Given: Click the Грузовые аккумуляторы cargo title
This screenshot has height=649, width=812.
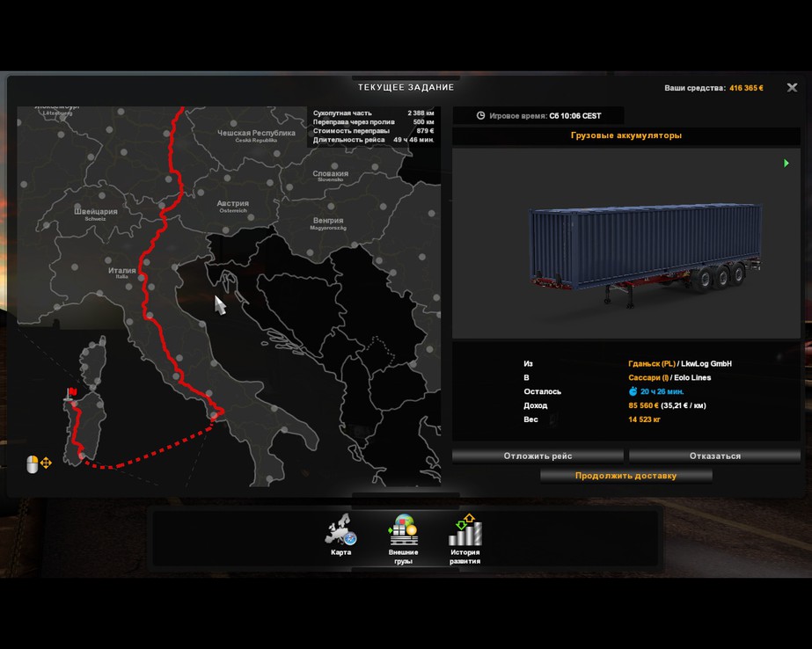Looking at the screenshot, I should point(625,135).
